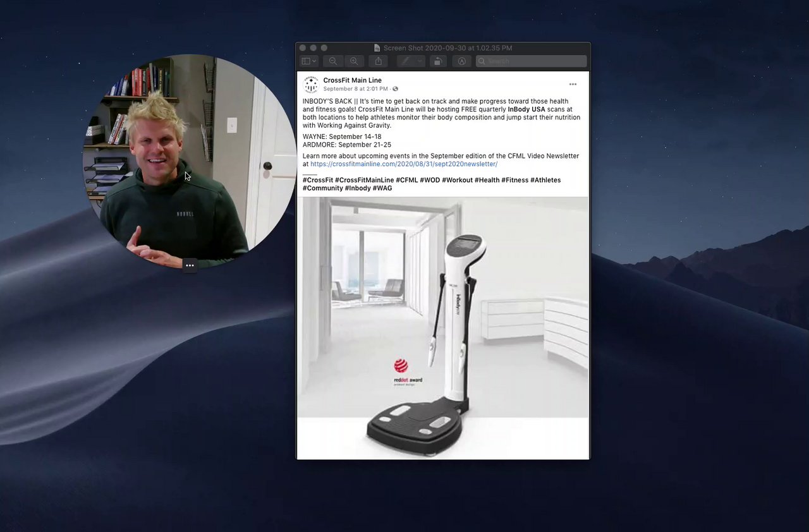Open the CrossFit Main Line page name
809x532 pixels.
point(352,80)
